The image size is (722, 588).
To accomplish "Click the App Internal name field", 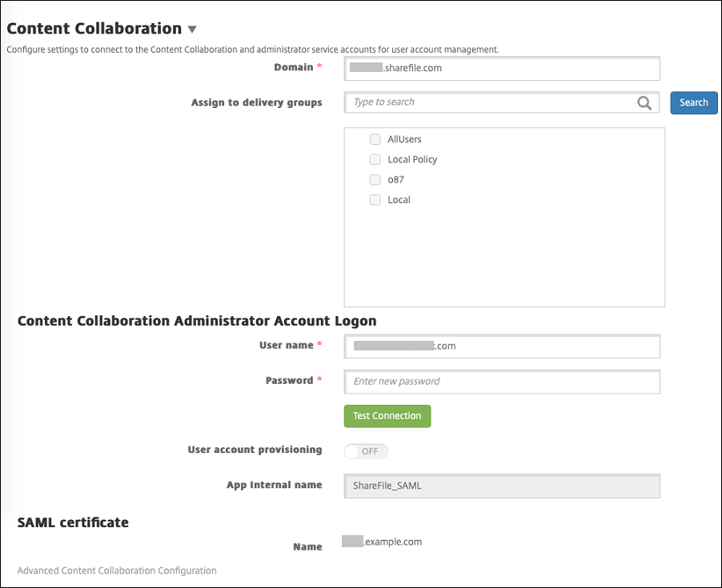I will [502, 486].
